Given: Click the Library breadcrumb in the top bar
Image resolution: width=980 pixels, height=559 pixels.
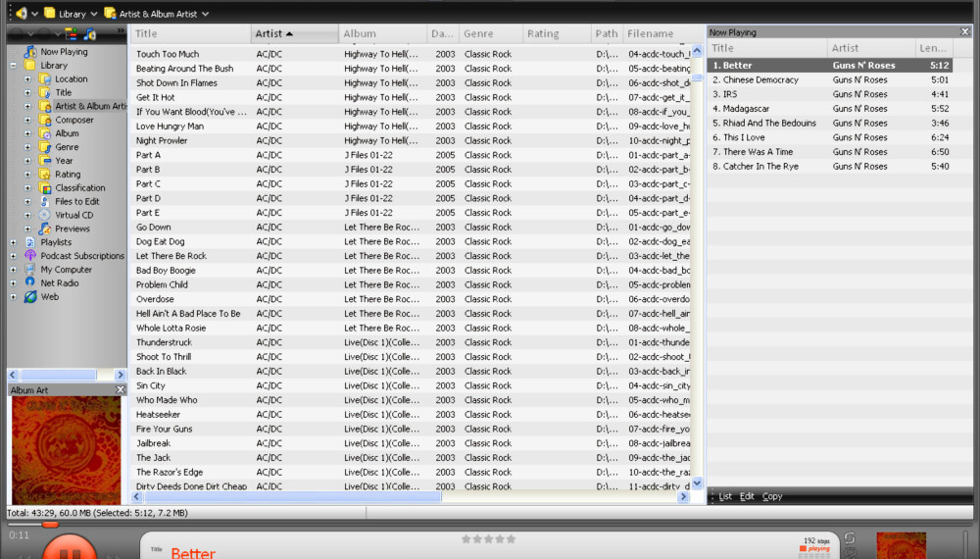Looking at the screenshot, I should pyautogui.click(x=65, y=13).
